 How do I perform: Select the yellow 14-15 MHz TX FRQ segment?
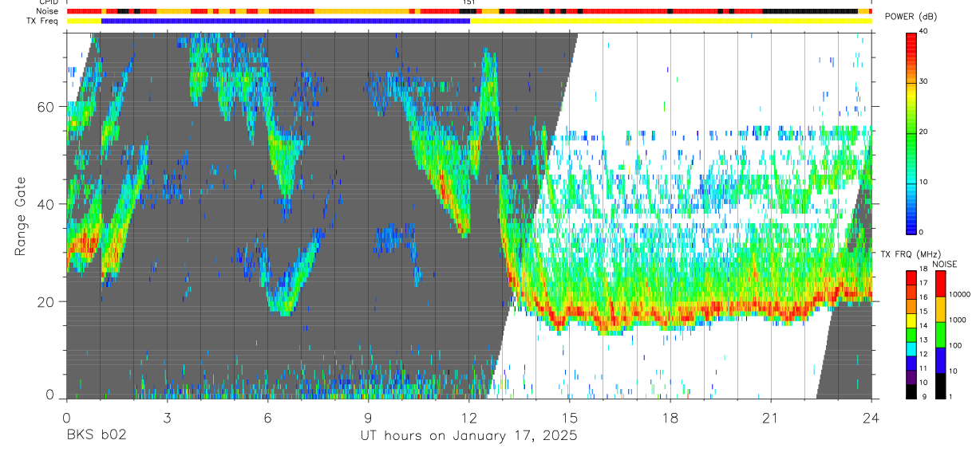pyautogui.click(x=911, y=320)
